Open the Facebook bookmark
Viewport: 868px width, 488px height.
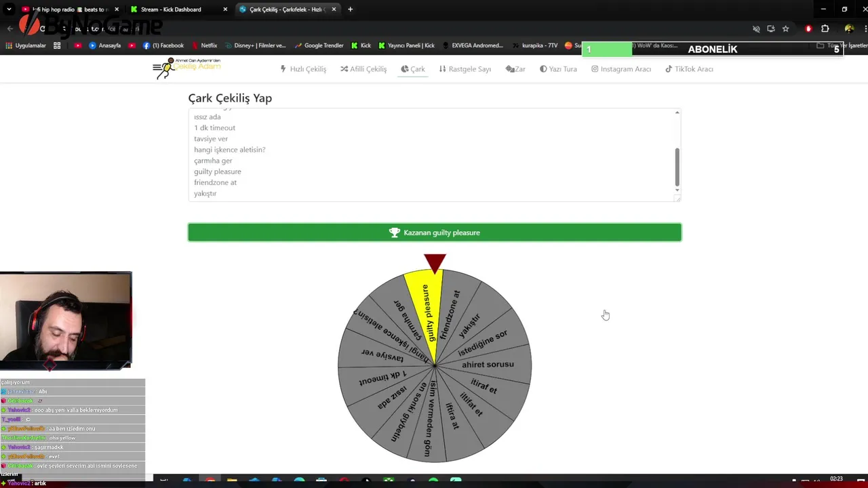(x=163, y=45)
